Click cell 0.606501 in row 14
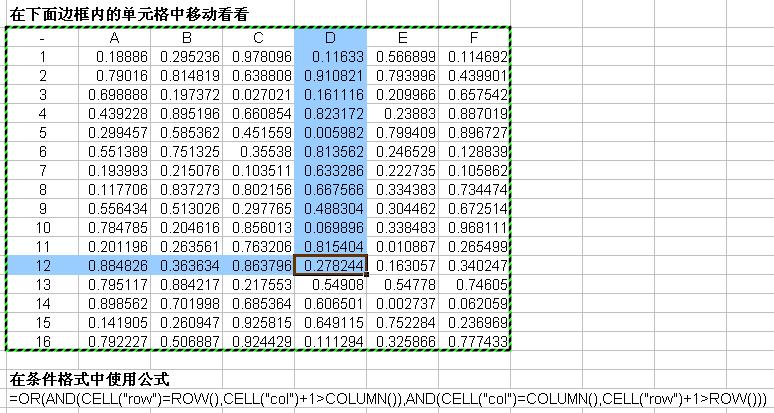Image resolution: width=774 pixels, height=413 pixels. tap(331, 303)
